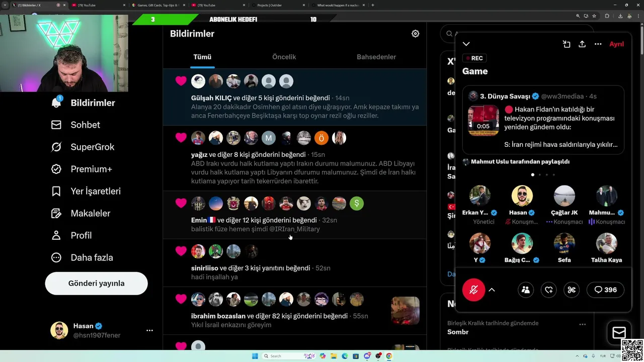Image resolution: width=644 pixels, height=362 pixels.
Task: Open the Daha fazla menu
Action: click(x=82, y=257)
